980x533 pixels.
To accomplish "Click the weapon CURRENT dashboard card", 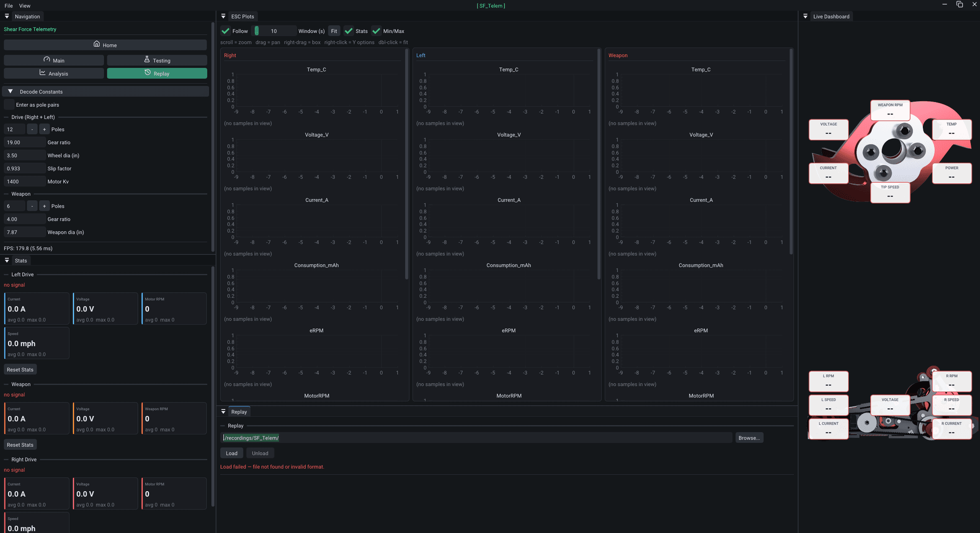I will click(x=828, y=174).
